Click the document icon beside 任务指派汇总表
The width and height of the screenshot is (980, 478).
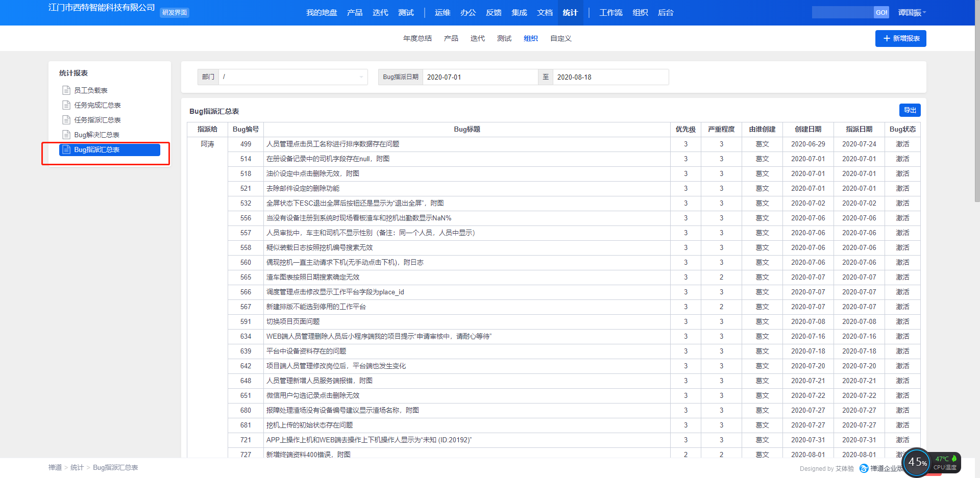[x=66, y=120]
